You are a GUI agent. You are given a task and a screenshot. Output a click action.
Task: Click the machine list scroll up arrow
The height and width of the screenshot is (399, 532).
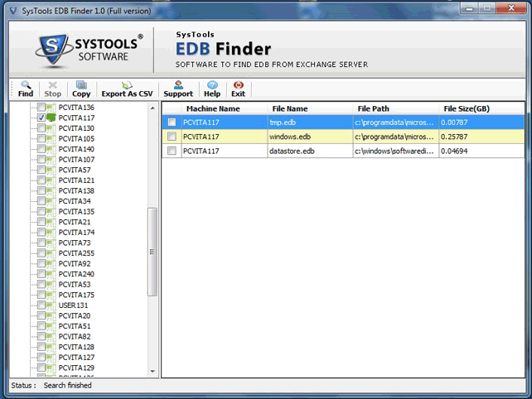tap(152, 108)
